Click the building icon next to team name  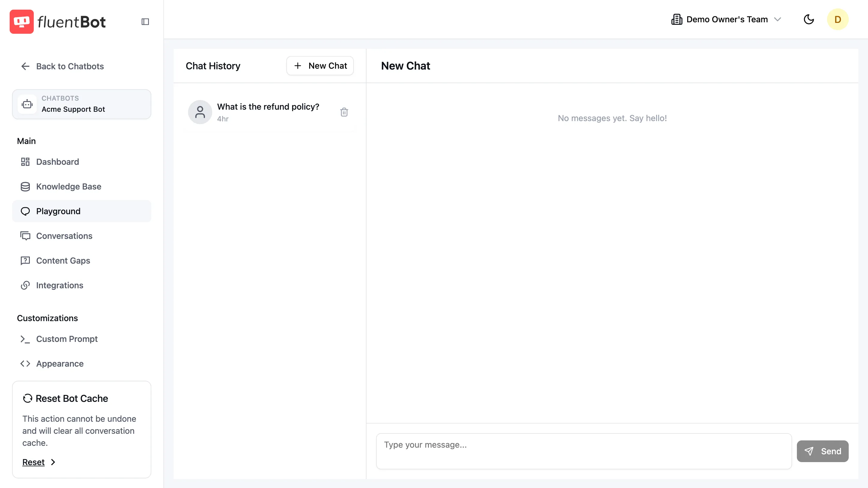677,20
